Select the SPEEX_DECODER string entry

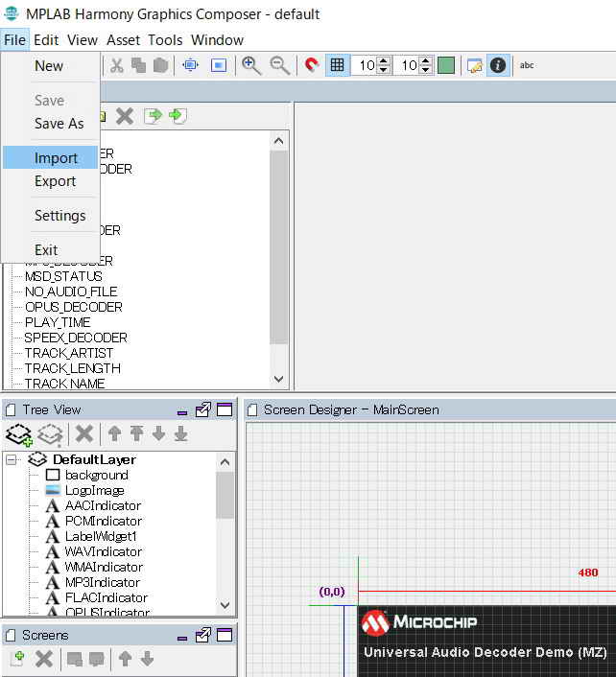[x=76, y=338]
